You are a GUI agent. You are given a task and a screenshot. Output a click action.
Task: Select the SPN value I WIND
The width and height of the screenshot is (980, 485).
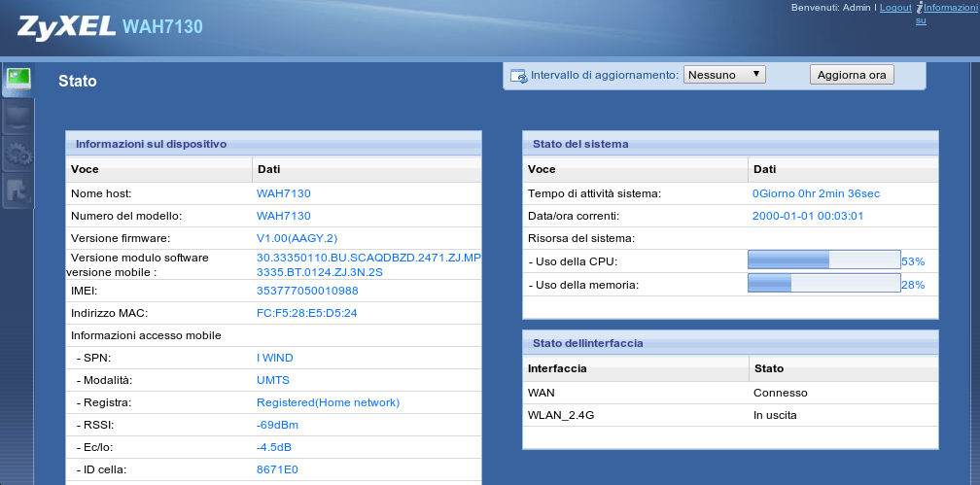[274, 358]
